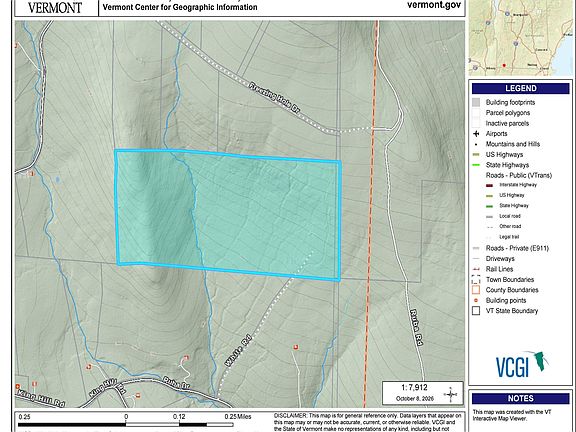Click the '1: 7,912' map scale text
576x432 pixels.
[414, 387]
